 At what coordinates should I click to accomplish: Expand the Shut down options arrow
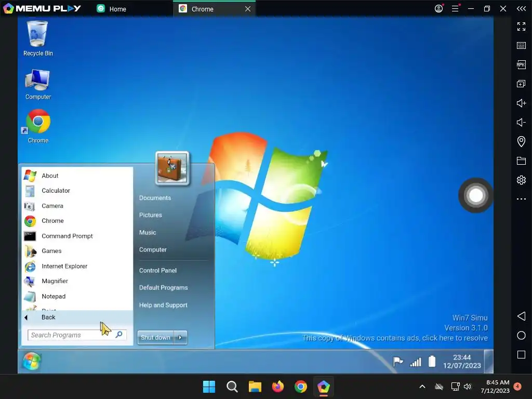(x=180, y=337)
